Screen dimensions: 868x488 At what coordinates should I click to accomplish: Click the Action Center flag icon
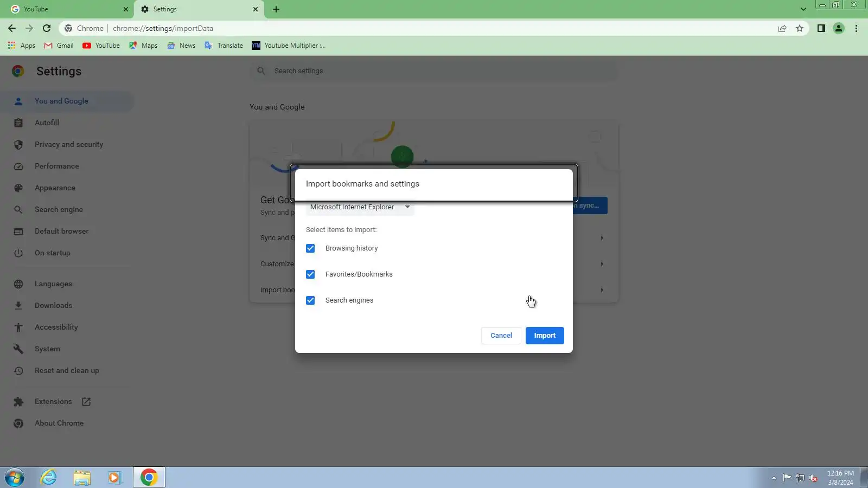pos(787,478)
